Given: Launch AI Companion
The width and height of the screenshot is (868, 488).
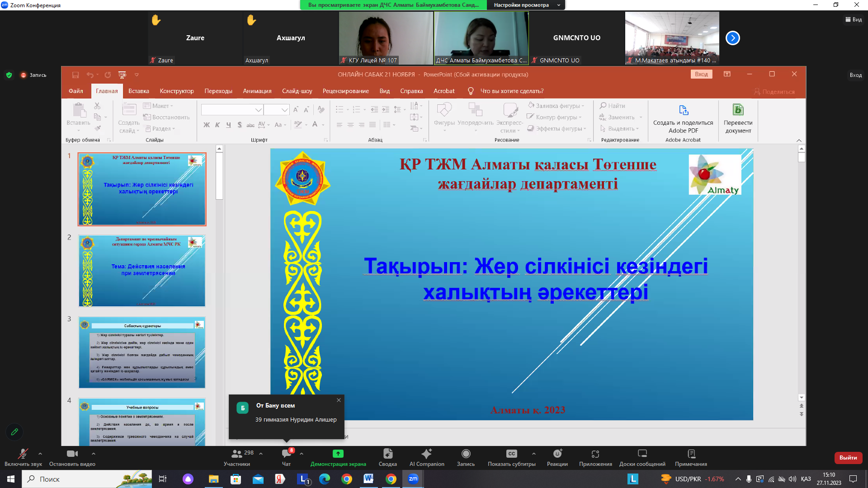Looking at the screenshot, I should (x=427, y=457).
